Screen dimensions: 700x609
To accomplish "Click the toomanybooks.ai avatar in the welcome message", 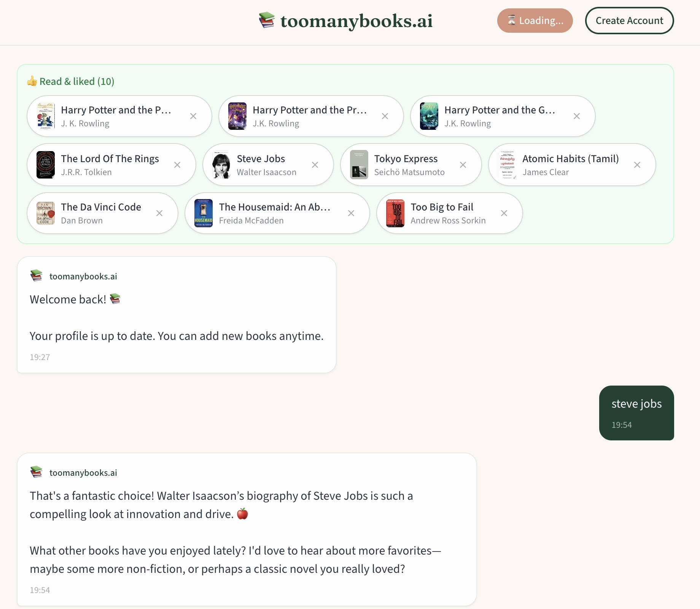I will 36,275.
